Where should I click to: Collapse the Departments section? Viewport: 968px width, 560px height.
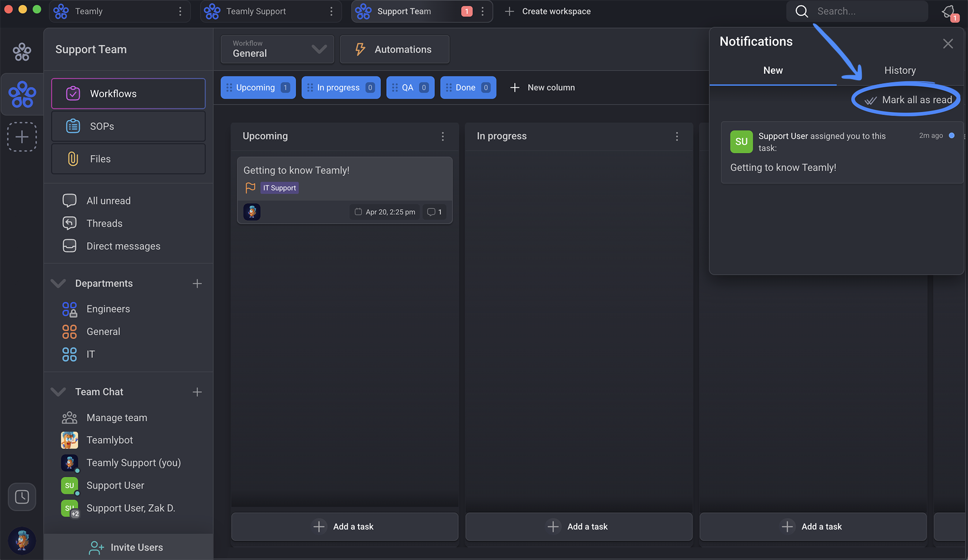[58, 283]
